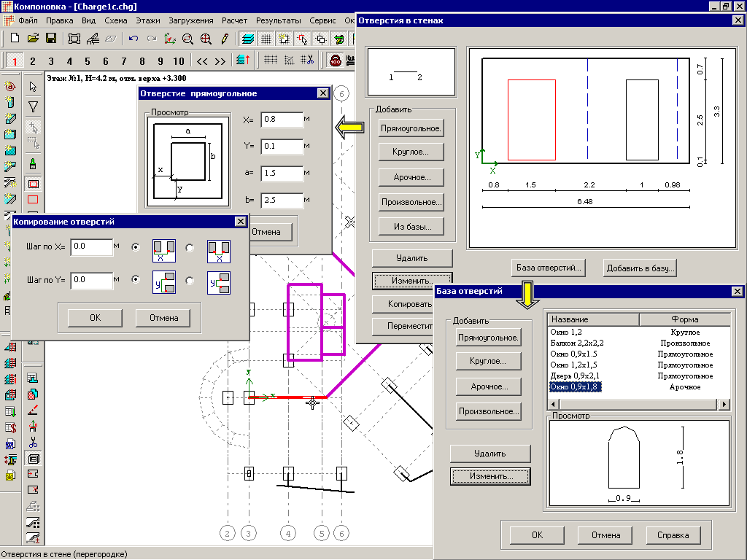Image resolution: width=747 pixels, height=560 pixels.
Task: Select second radio option for Шаг по Y
Action: 190,279
